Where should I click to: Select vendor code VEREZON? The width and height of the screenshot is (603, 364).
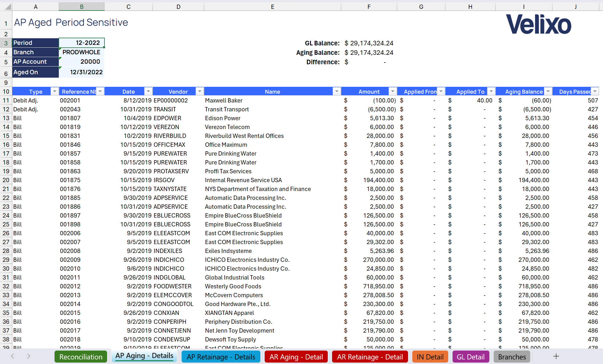click(x=166, y=127)
